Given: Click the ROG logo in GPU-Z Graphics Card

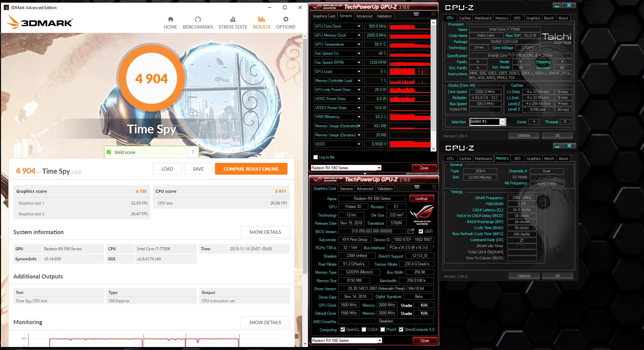Looking at the screenshot, I should (422, 215).
